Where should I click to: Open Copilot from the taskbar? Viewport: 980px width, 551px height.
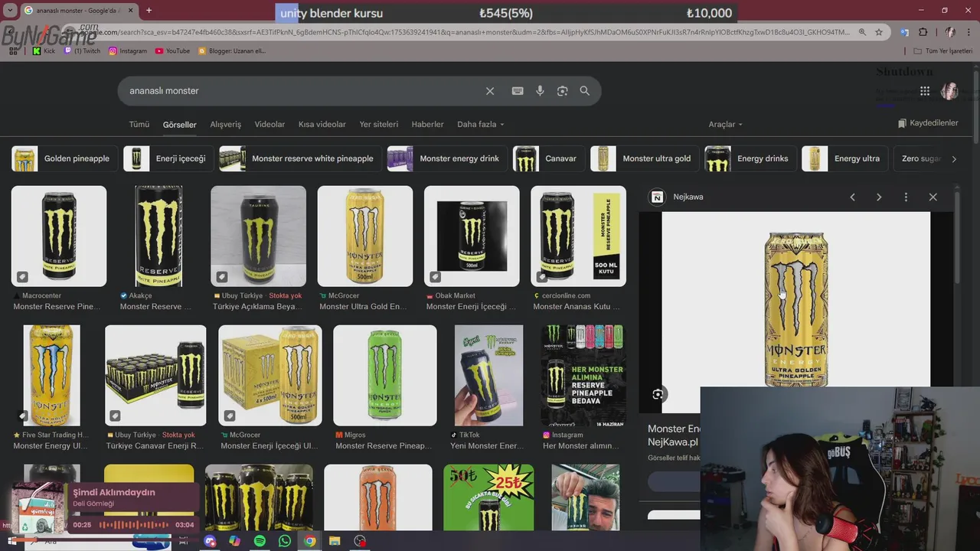(234, 541)
